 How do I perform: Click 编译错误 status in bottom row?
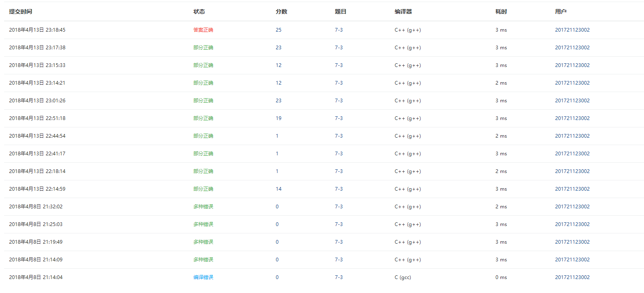point(203,277)
